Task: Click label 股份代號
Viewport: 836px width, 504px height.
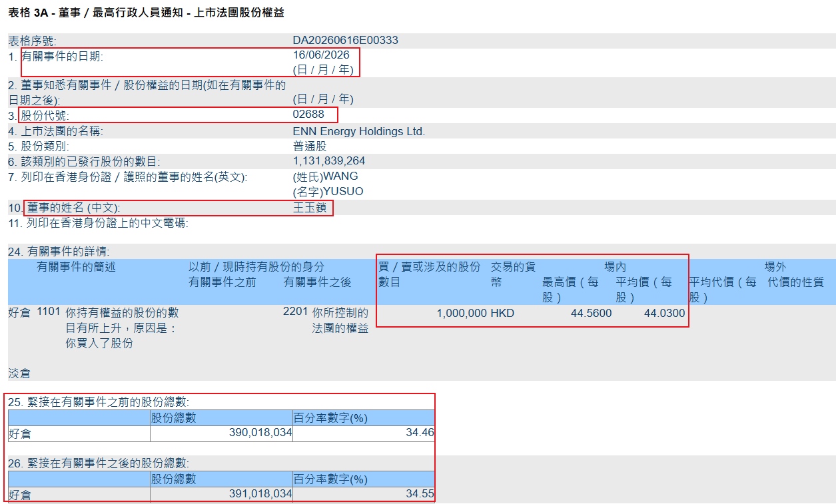Action: pyautogui.click(x=45, y=116)
